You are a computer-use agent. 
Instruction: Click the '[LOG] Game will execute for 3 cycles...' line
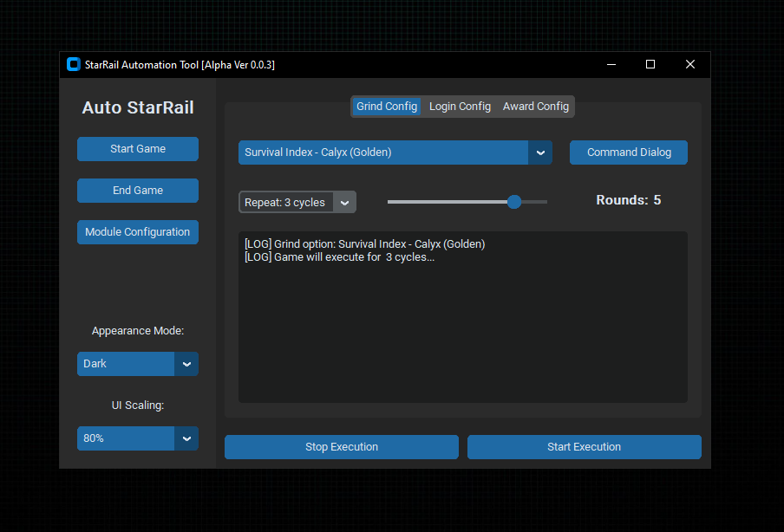click(339, 257)
